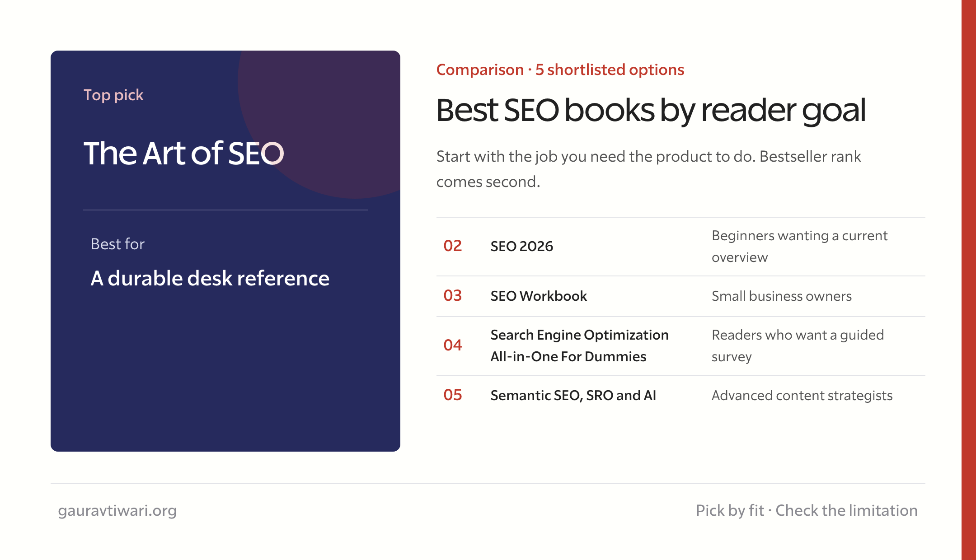The width and height of the screenshot is (976, 560).
Task: Click the 'Top pick' label
Action: pyautogui.click(x=113, y=95)
